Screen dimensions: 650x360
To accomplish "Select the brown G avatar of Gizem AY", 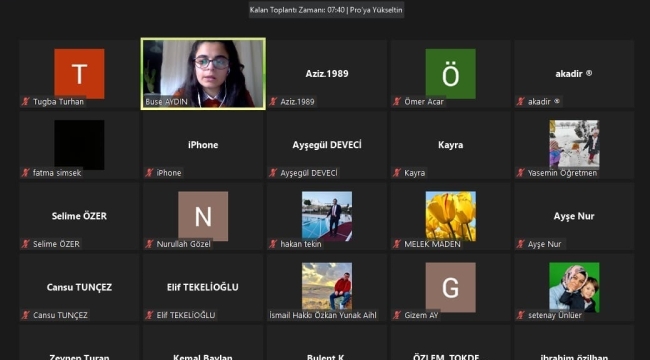I will pyautogui.click(x=451, y=287).
